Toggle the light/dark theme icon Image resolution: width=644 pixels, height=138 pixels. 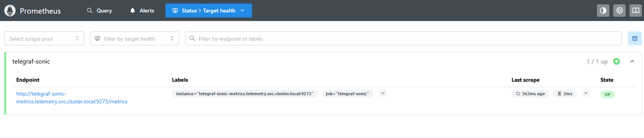pyautogui.click(x=603, y=11)
